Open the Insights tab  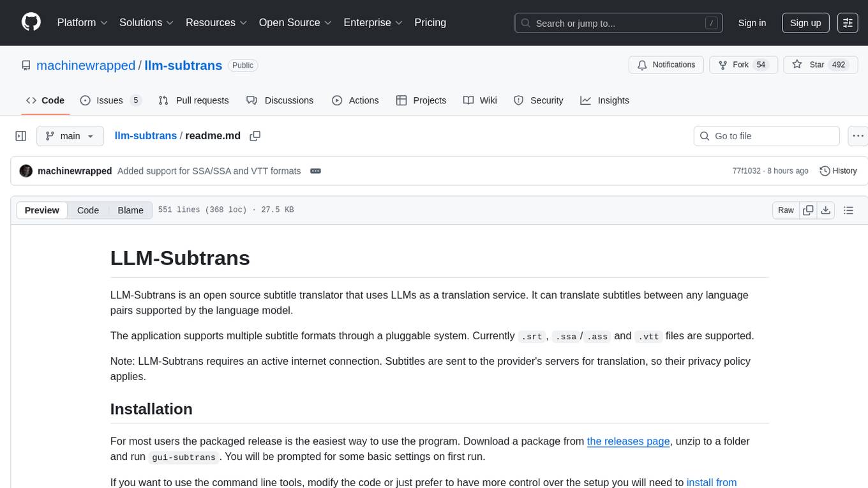click(x=605, y=100)
